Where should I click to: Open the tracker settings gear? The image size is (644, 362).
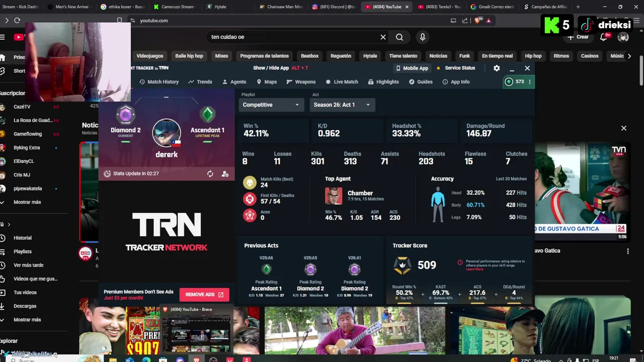(x=497, y=68)
